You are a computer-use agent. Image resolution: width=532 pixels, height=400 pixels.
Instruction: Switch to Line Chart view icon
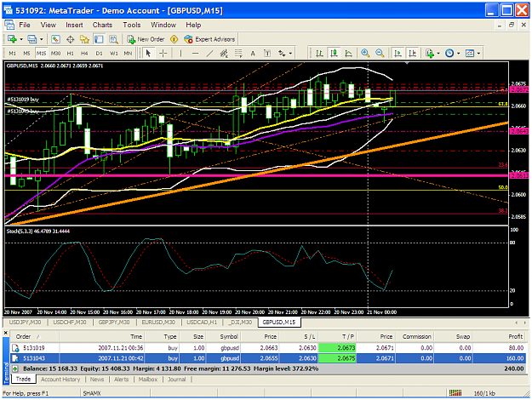point(348,54)
